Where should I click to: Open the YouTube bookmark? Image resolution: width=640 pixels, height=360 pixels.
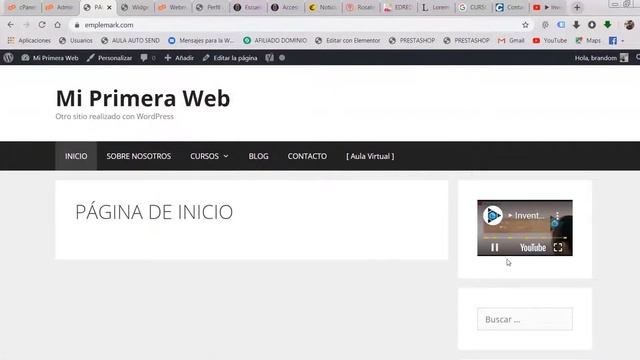[x=550, y=40]
